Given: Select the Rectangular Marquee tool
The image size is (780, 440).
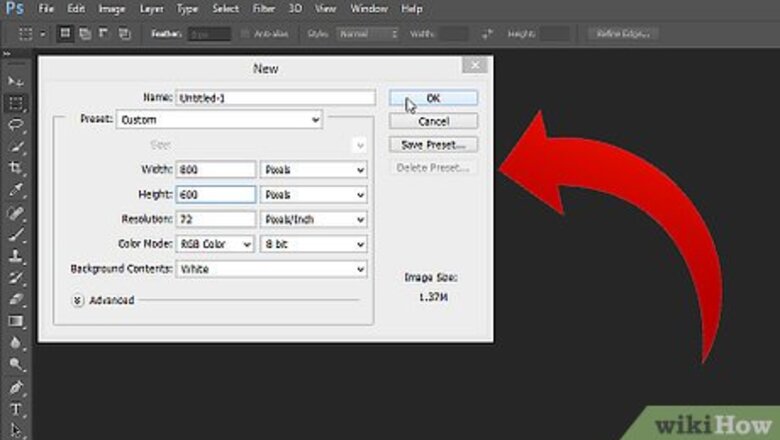Looking at the screenshot, I should point(15,103).
